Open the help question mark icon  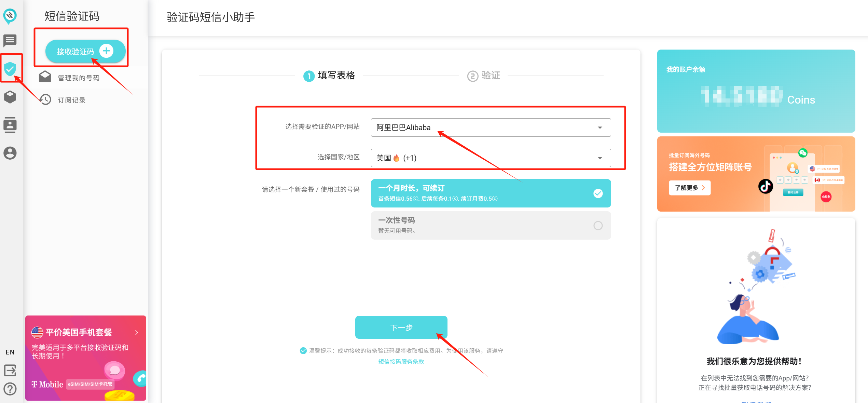click(10, 389)
